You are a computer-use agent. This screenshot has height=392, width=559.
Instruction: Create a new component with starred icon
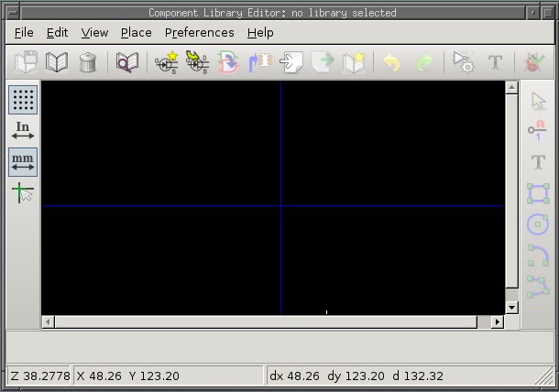click(166, 62)
